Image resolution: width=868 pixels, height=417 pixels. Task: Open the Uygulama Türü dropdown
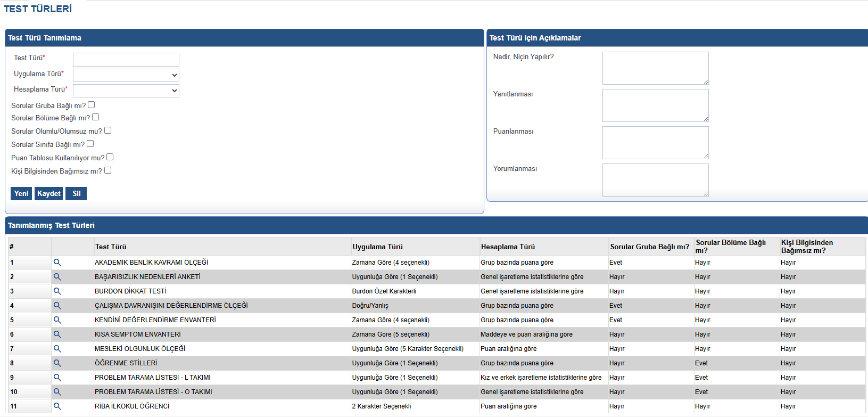pos(126,75)
